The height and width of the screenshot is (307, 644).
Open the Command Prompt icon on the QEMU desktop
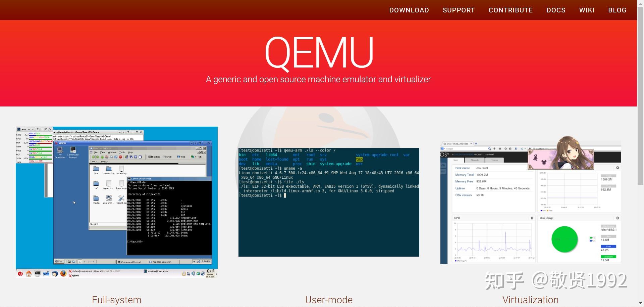point(72,150)
